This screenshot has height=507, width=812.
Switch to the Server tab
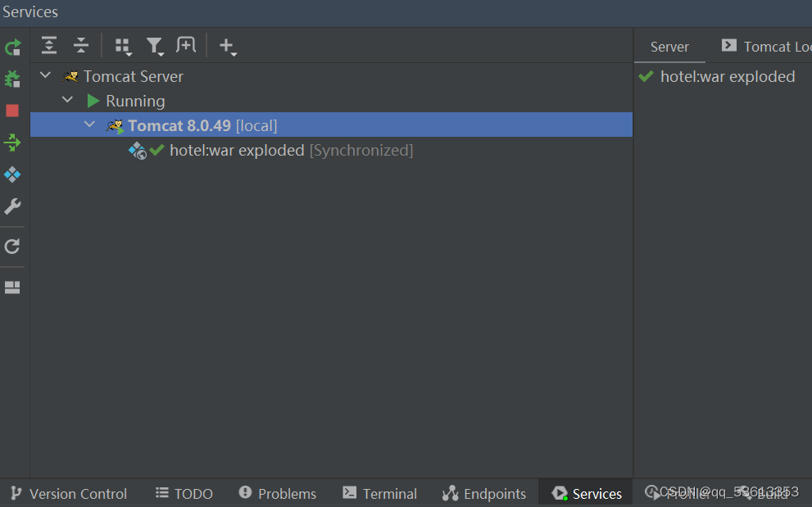click(x=669, y=47)
